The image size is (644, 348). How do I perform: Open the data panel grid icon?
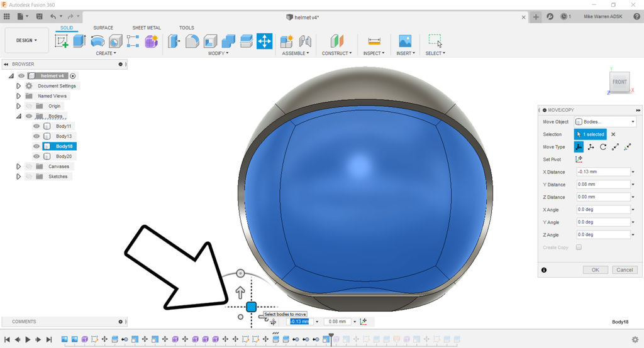tap(6, 16)
